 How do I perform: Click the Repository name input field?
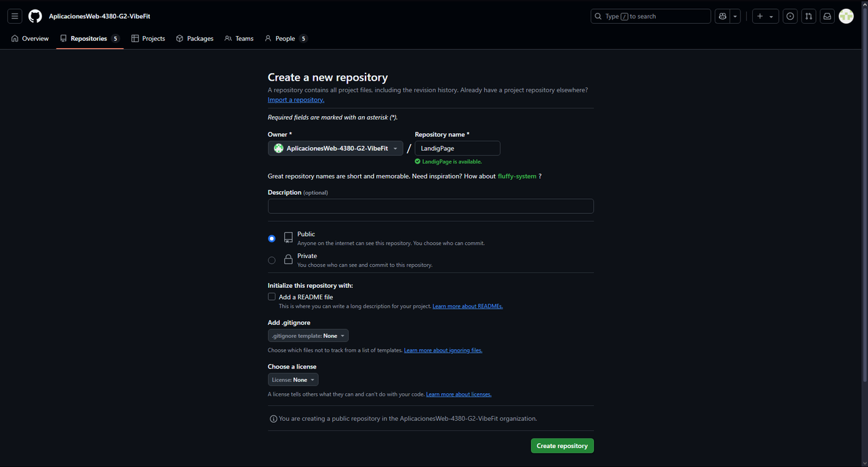point(458,148)
